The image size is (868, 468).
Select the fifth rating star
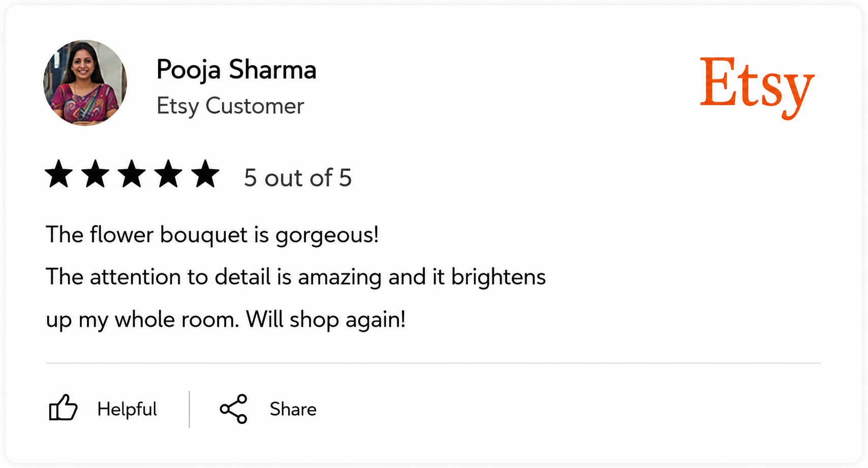coord(205,174)
